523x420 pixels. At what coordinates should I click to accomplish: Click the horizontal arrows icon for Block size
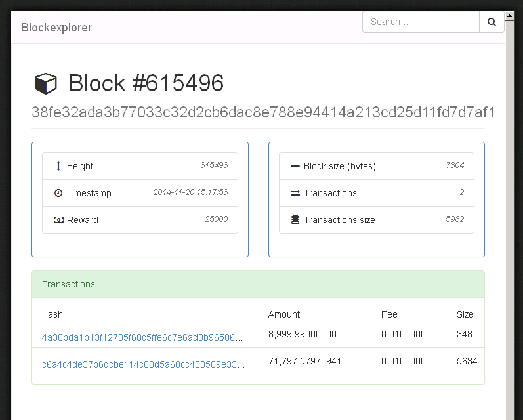point(295,166)
